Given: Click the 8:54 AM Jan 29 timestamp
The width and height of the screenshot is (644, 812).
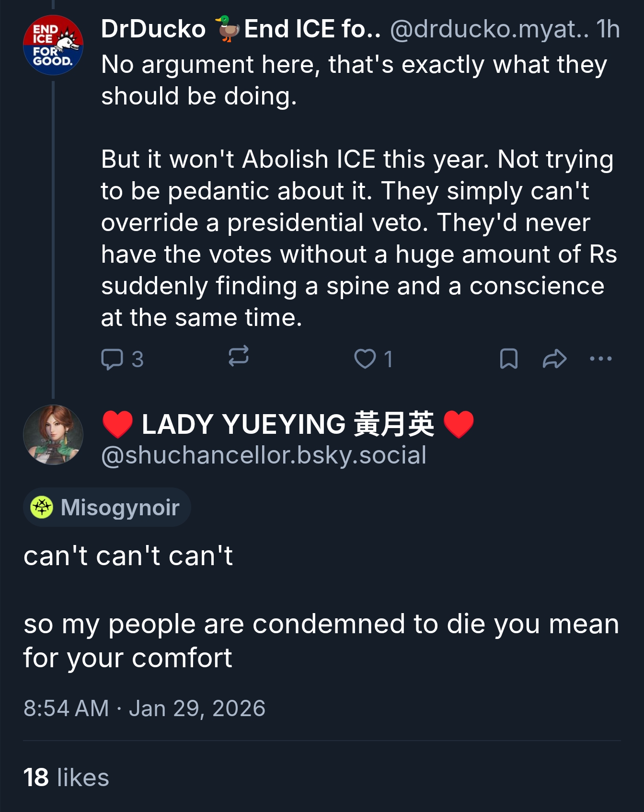Looking at the screenshot, I should click(x=144, y=708).
